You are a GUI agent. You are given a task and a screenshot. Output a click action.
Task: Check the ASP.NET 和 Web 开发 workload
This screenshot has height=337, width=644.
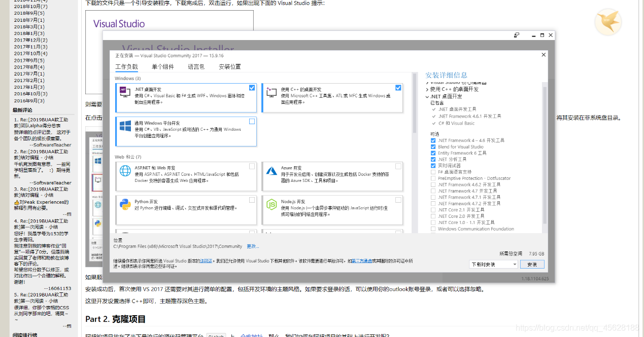coord(252,166)
